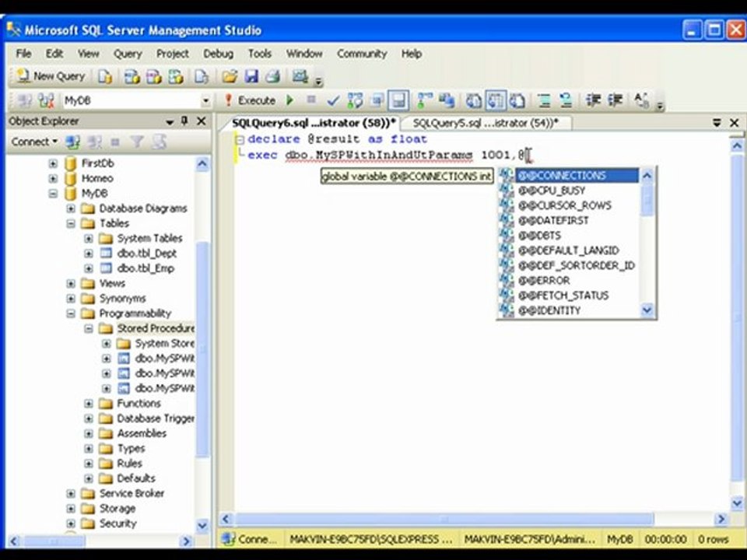Open the saved file folder icon
This screenshot has width=747, height=560.
click(x=229, y=76)
